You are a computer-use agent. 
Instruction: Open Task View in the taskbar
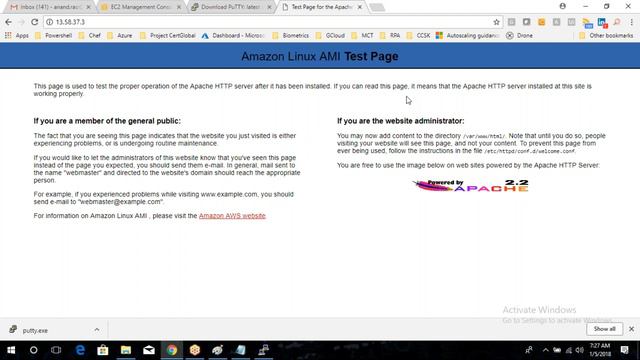tap(56, 350)
